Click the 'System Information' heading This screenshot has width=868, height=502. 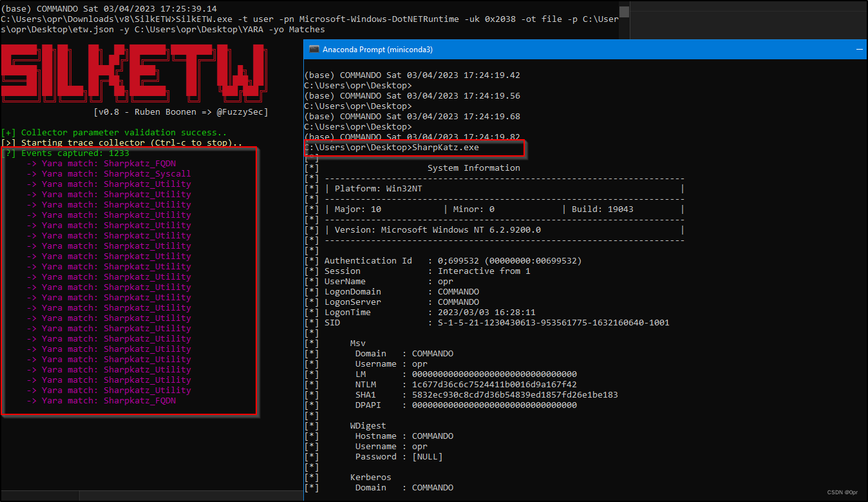[474, 168]
